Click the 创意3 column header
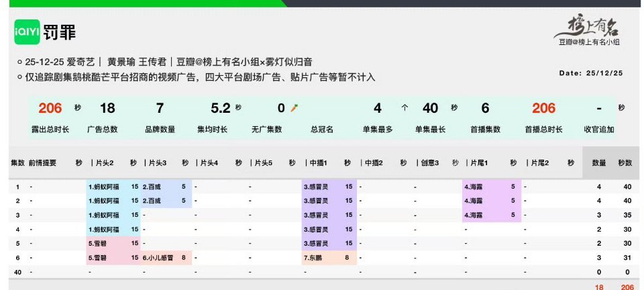Image resolution: width=644 pixels, height=290 pixels. tap(429, 163)
